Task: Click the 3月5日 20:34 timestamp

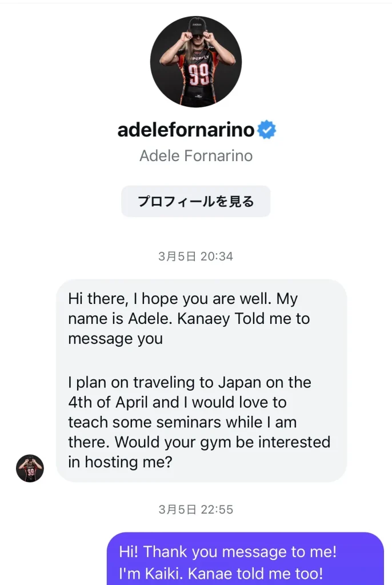Action: coord(196,257)
